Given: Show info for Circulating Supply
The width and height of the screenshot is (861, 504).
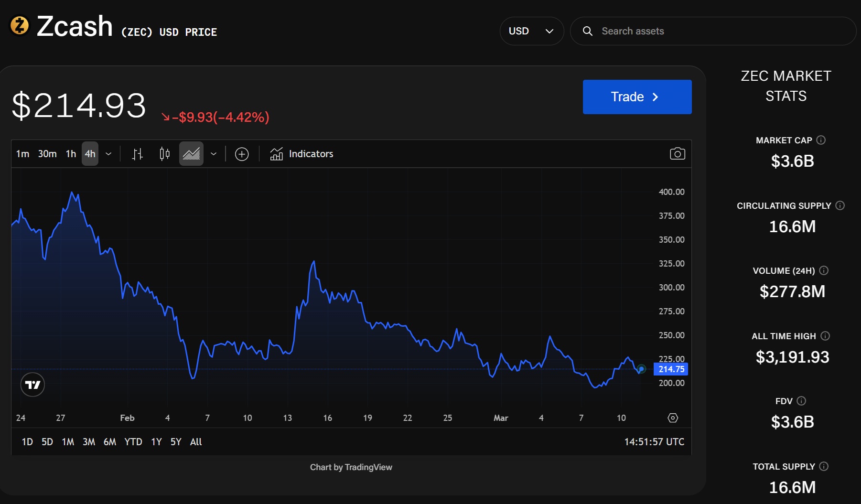Looking at the screenshot, I should pos(840,205).
